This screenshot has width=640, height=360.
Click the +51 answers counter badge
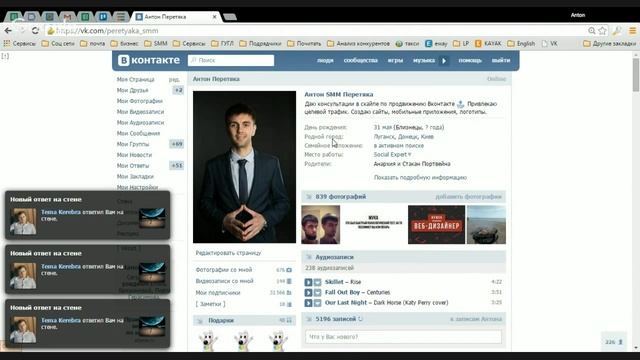(x=177, y=166)
